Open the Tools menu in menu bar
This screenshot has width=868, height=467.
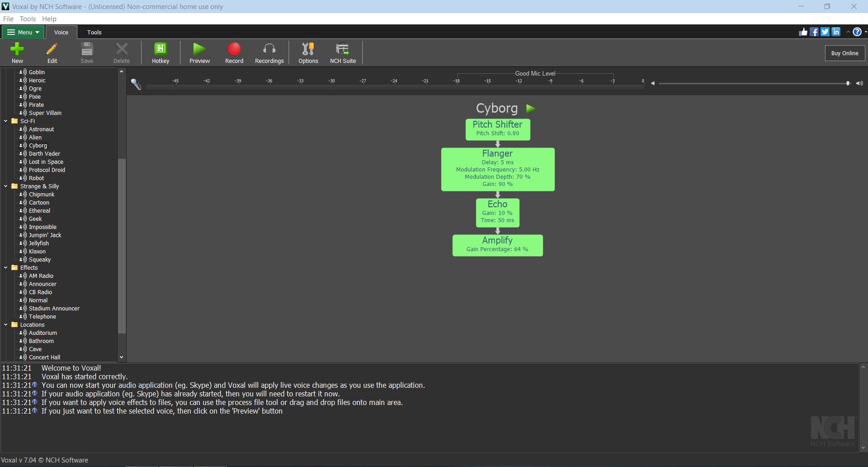(x=28, y=19)
